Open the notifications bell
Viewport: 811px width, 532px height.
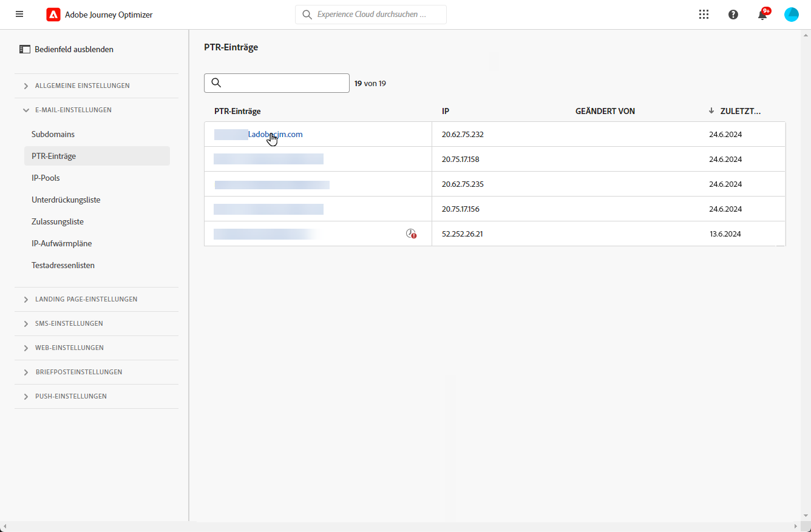tap(762, 15)
